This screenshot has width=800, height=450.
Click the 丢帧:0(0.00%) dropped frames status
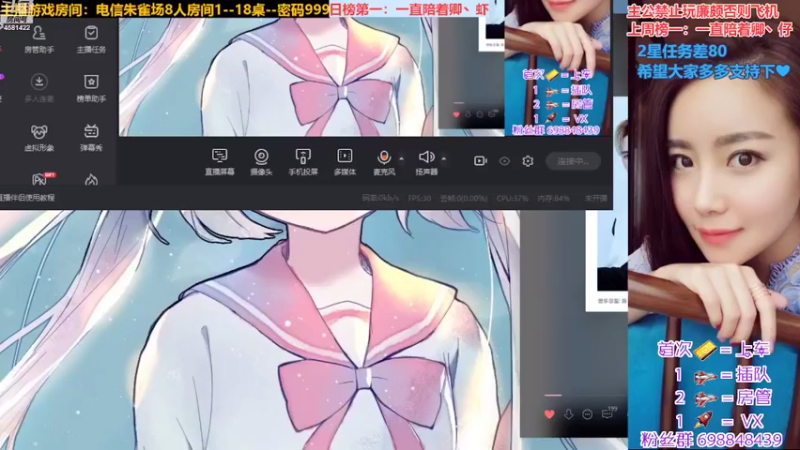pyautogui.click(x=464, y=198)
